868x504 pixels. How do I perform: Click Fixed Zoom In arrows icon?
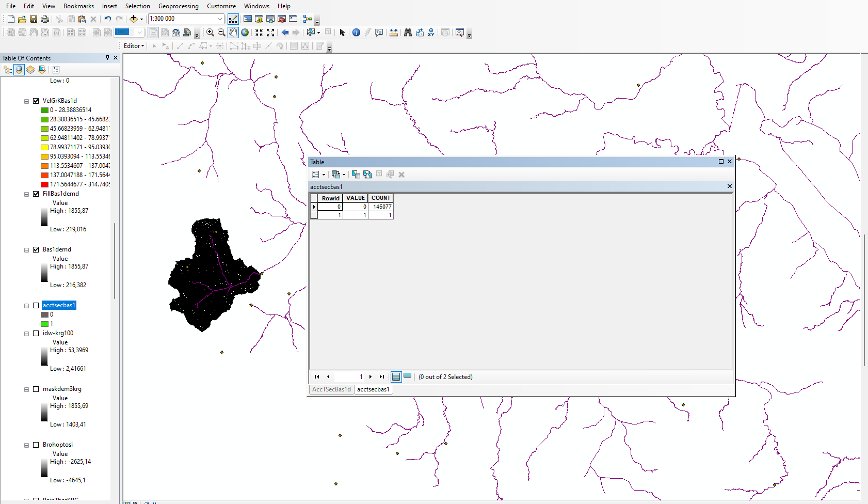259,33
